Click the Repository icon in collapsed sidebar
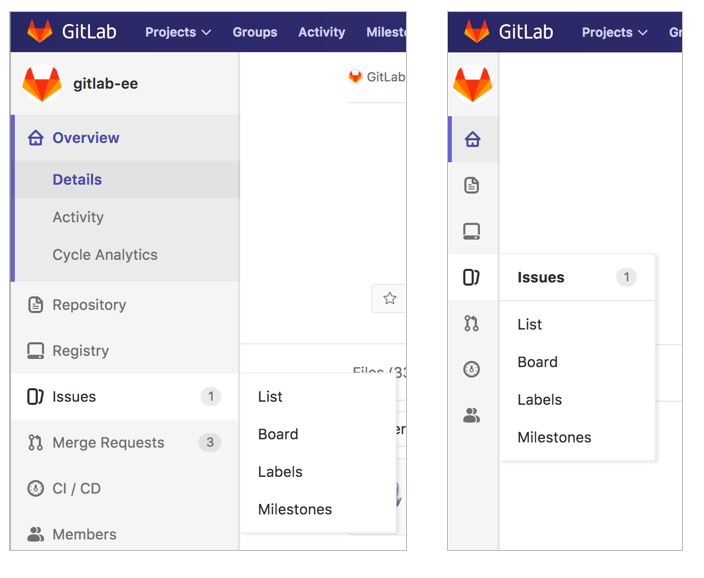704x578 pixels. click(x=472, y=185)
